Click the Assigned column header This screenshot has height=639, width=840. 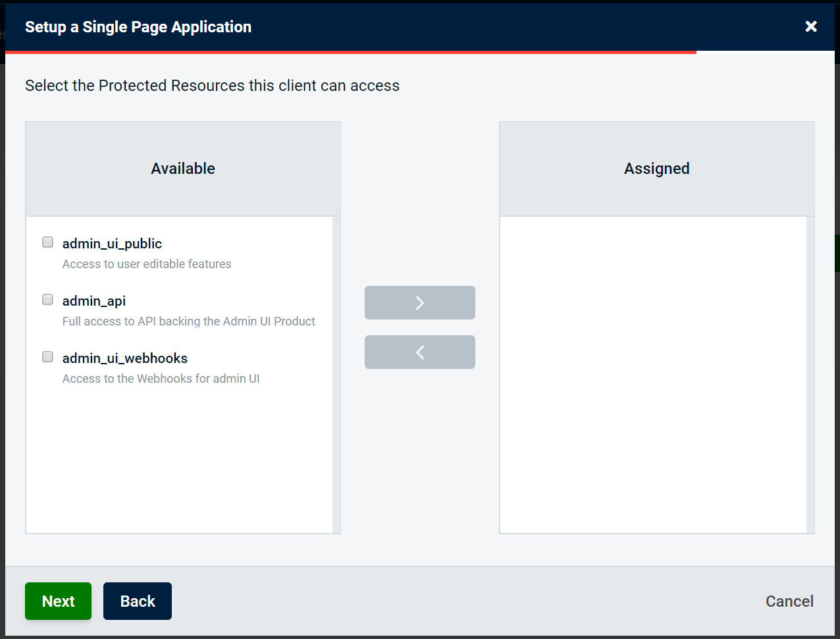(x=656, y=169)
